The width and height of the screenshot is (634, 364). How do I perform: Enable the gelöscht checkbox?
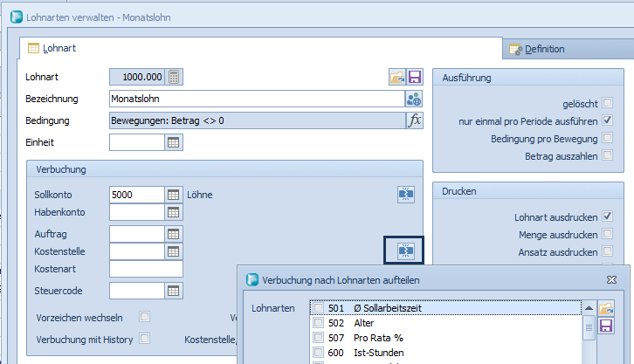coord(608,103)
